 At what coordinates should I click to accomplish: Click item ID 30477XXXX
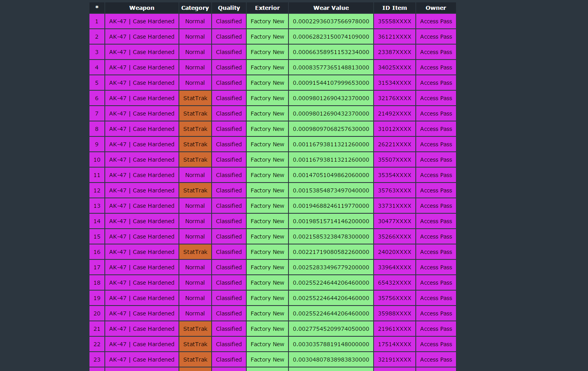394,221
